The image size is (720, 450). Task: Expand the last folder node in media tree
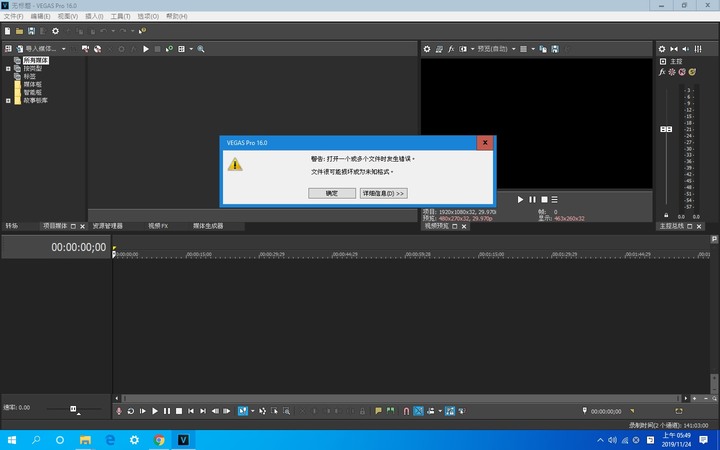[x=8, y=100]
